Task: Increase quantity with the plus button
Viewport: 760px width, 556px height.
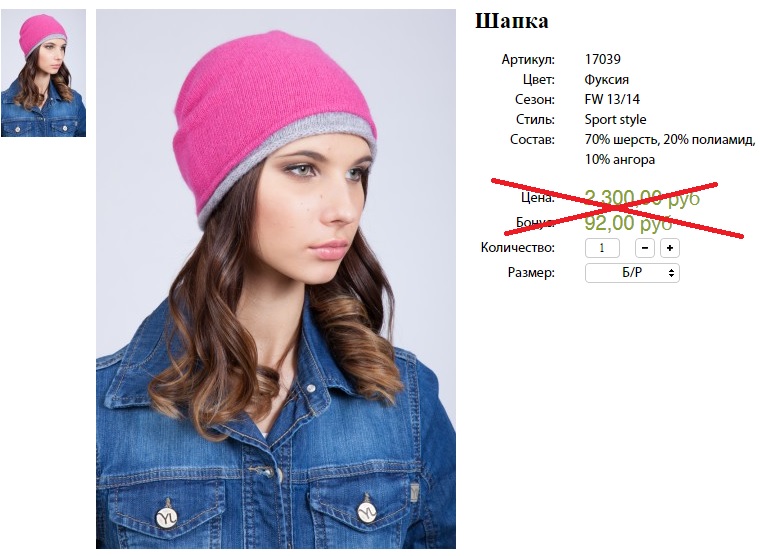Action: [670, 248]
